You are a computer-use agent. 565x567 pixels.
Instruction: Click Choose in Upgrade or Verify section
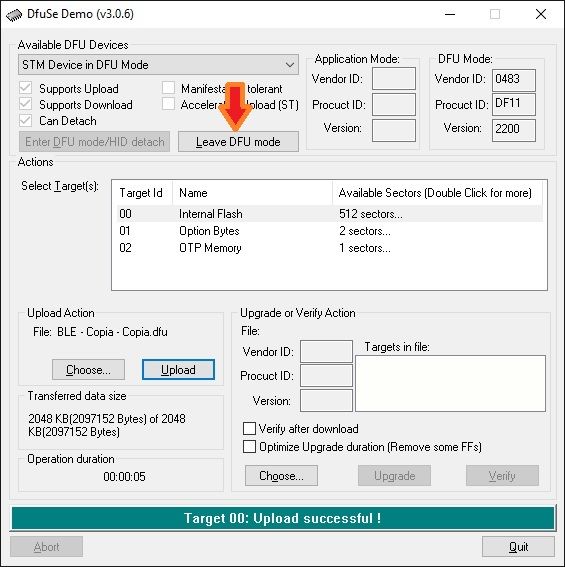[x=281, y=476]
